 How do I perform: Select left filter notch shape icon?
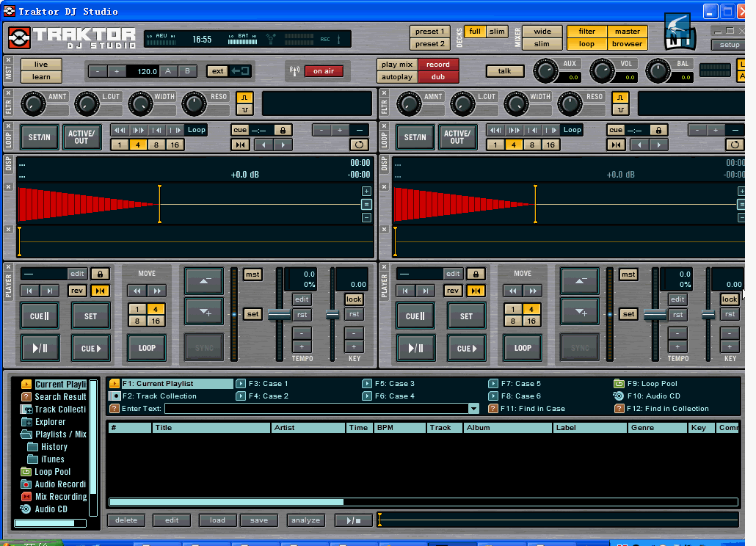(244, 109)
